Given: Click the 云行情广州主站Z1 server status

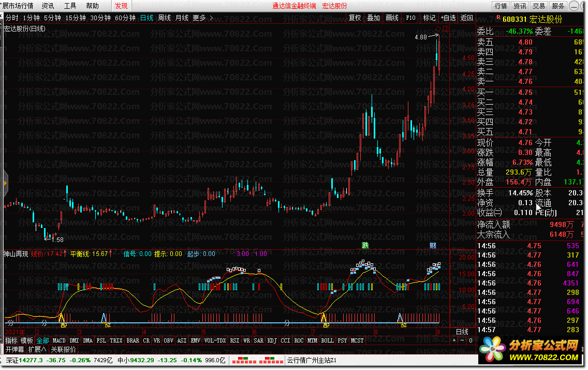Looking at the screenshot, I should pyautogui.click(x=312, y=360).
